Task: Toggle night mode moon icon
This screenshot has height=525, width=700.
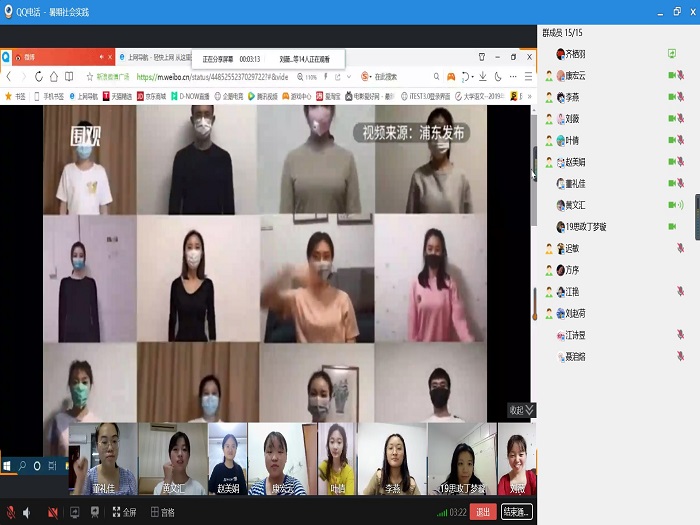Action: click(x=498, y=77)
